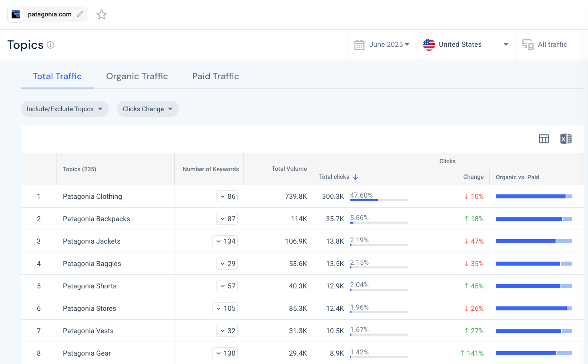
Task: Click the 114K total volume value
Action: (299, 219)
